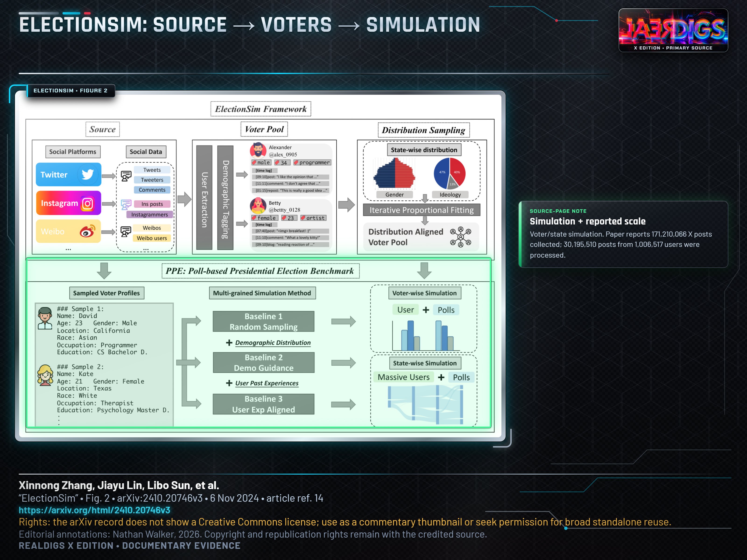The width and height of the screenshot is (747, 560).
Task: Click the "Weibo users" data tag
Action: tap(152, 238)
